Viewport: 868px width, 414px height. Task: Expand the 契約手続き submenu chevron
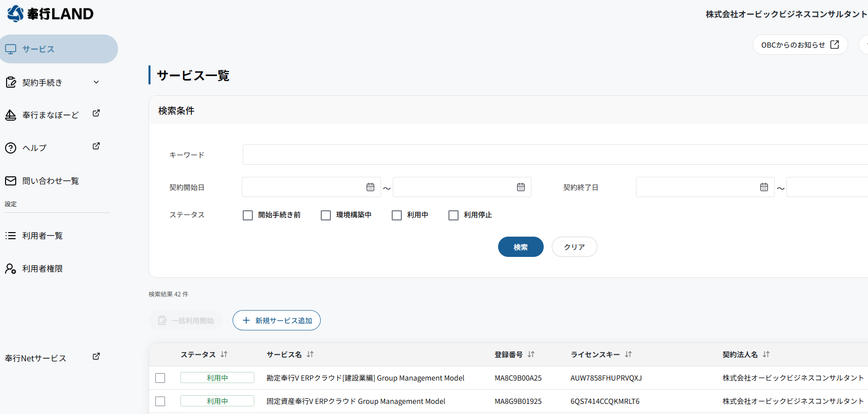(96, 82)
